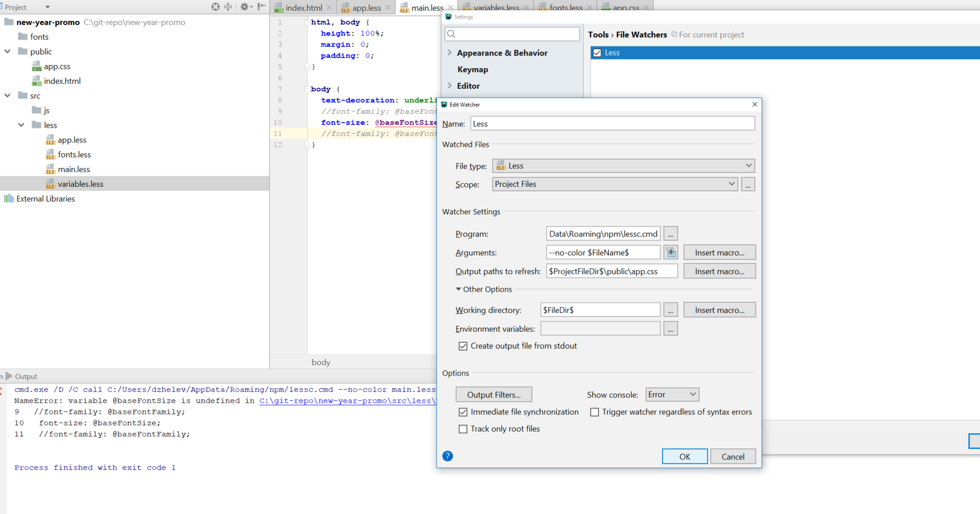Click the Output paths to refresh field
The width and height of the screenshot is (980, 514).
(611, 271)
